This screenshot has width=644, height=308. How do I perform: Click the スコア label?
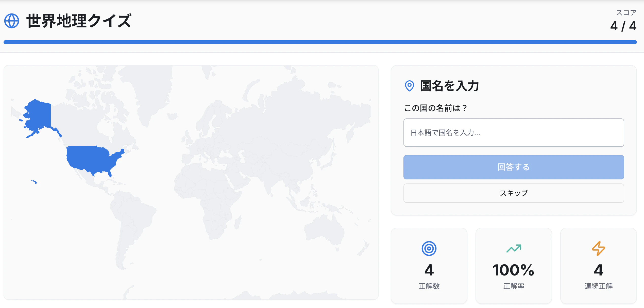coord(626,13)
